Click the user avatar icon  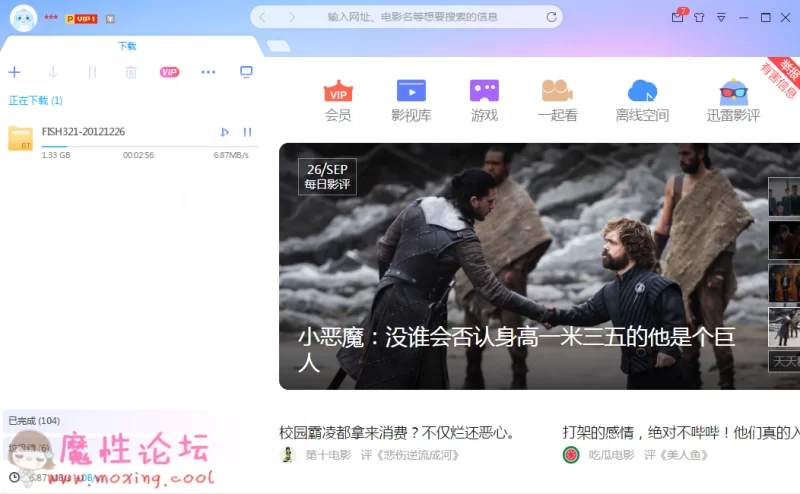coord(23,18)
